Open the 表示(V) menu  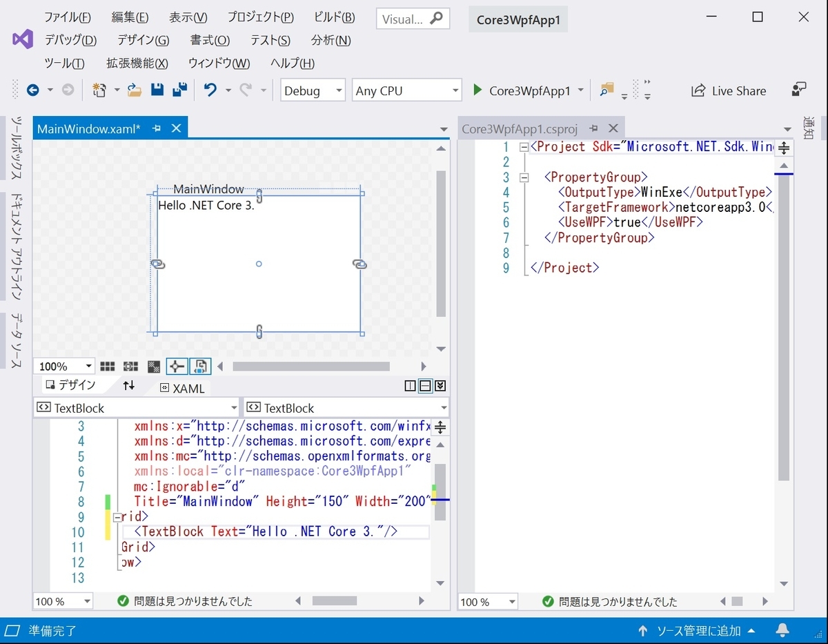coord(188,17)
